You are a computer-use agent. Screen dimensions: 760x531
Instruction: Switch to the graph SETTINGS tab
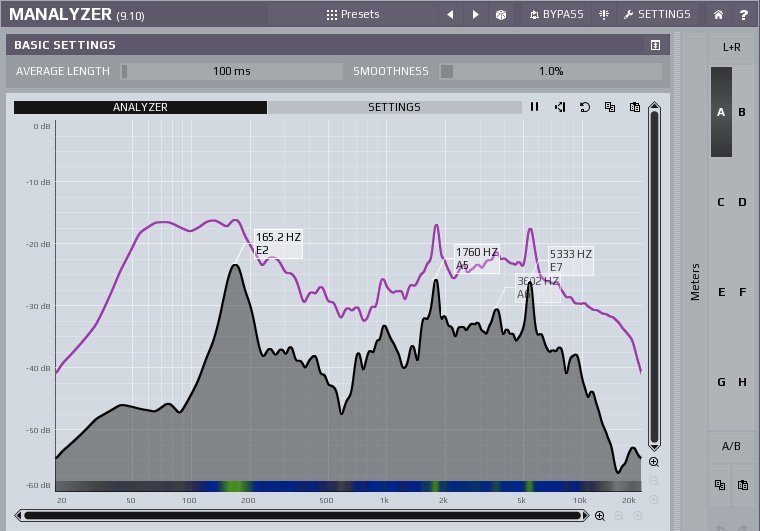coord(394,107)
